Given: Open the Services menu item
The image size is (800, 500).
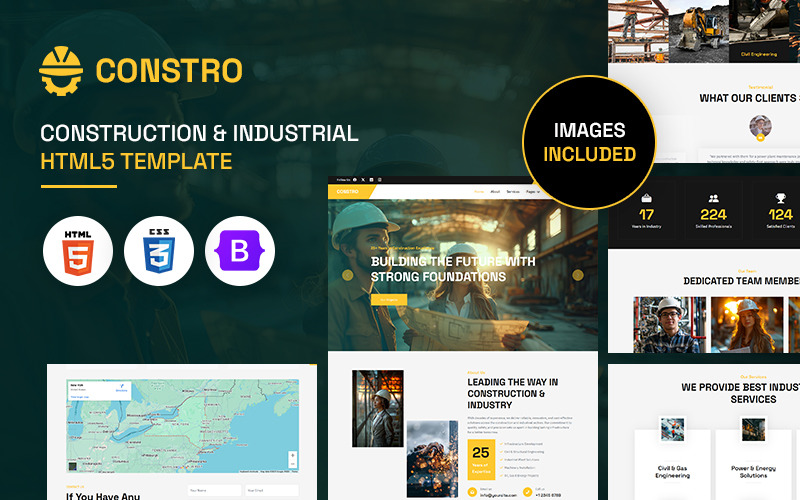Looking at the screenshot, I should coord(513,191).
